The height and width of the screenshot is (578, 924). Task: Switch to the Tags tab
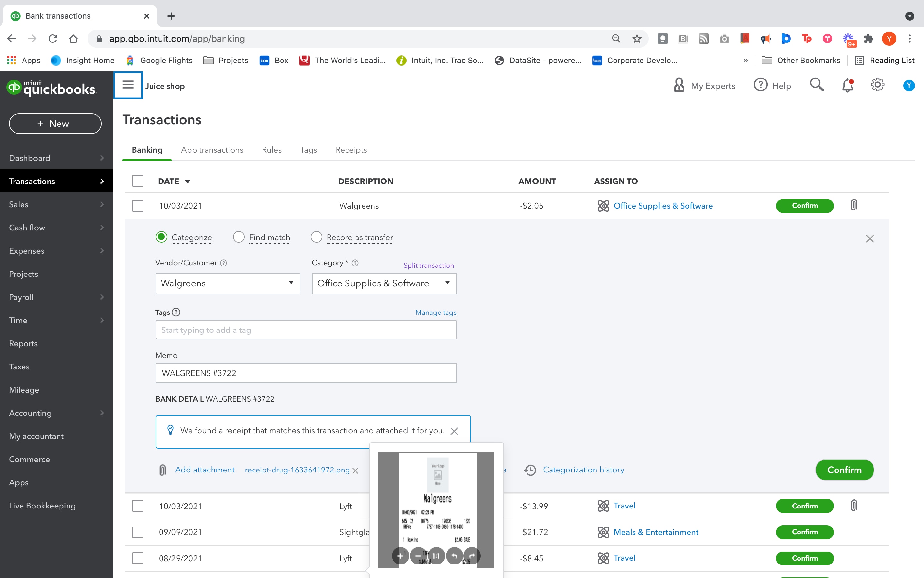[309, 150]
